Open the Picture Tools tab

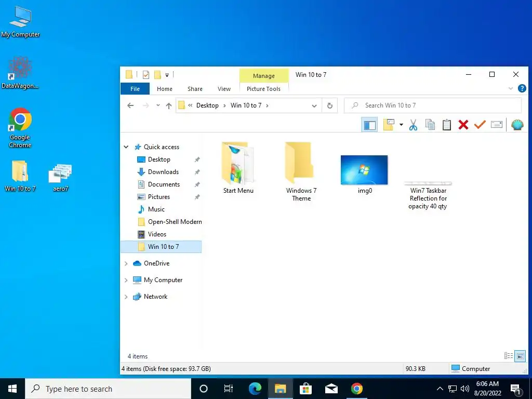263,89
